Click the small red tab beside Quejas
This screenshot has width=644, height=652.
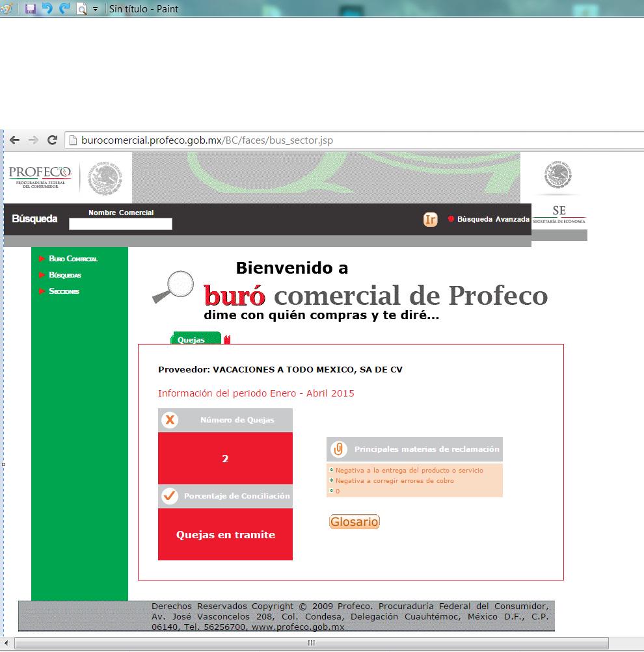227,340
